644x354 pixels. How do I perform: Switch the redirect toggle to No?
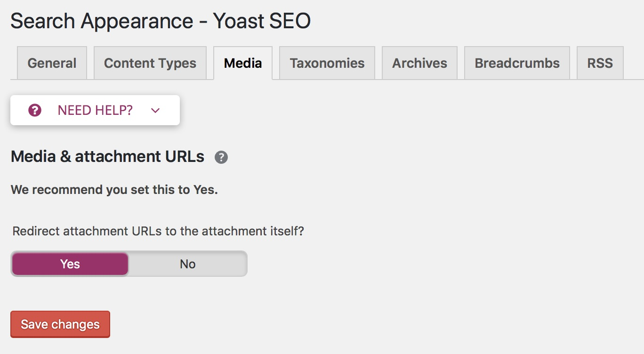pos(187,264)
